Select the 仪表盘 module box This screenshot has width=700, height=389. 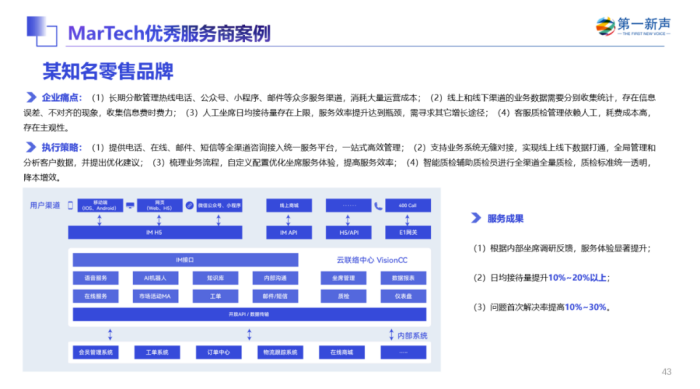coord(403,296)
